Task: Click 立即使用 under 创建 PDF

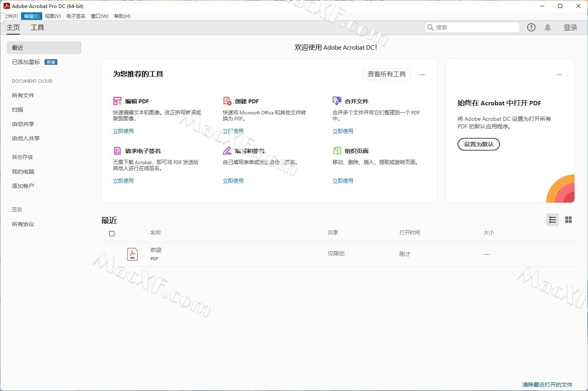Action: click(x=233, y=131)
